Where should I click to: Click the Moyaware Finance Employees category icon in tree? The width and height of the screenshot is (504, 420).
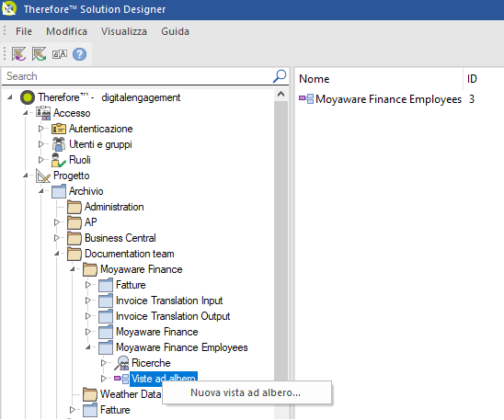(106, 347)
